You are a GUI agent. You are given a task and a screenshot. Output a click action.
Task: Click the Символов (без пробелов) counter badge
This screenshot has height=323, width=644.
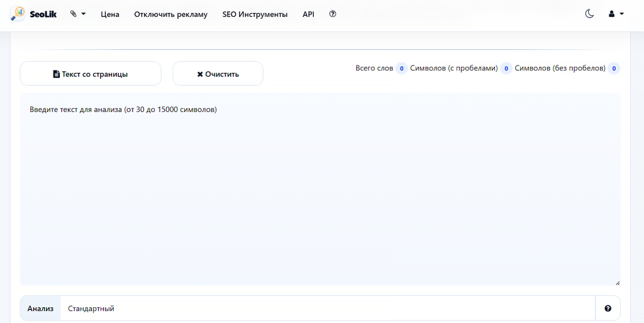[x=614, y=68]
